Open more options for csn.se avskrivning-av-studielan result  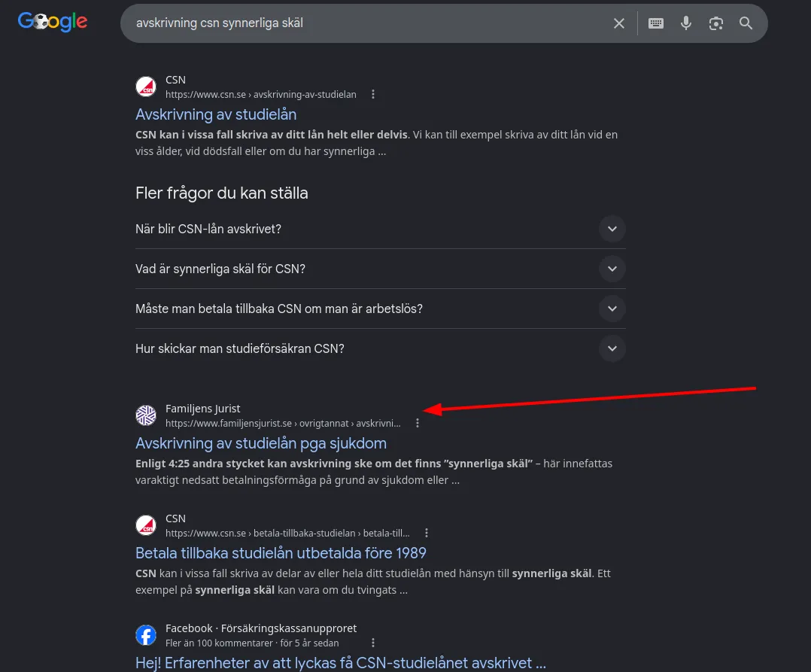click(373, 95)
